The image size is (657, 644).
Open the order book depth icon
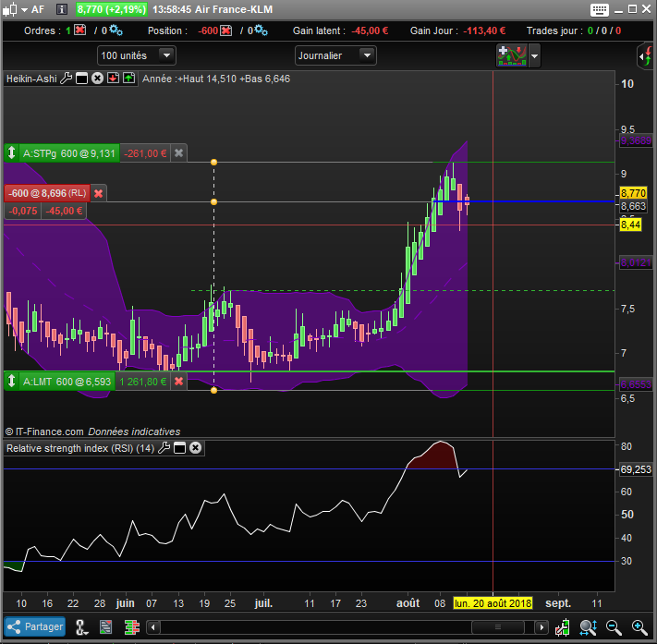(132, 627)
